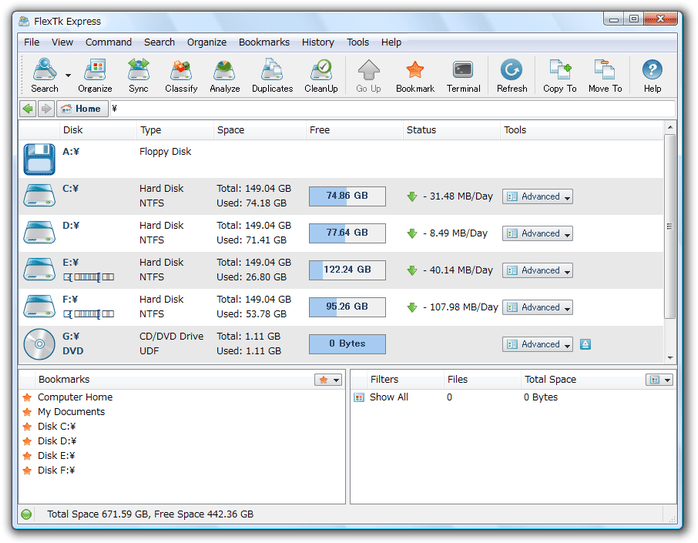Select the C: hard disk icon

click(x=39, y=196)
